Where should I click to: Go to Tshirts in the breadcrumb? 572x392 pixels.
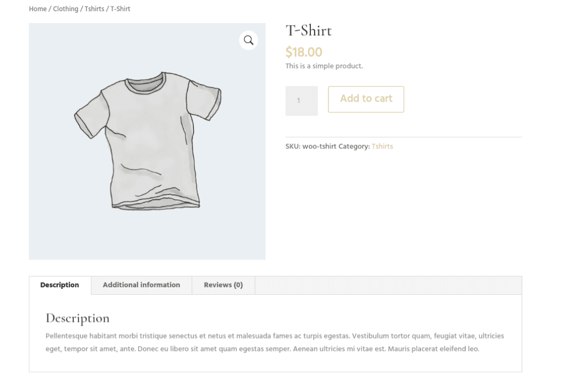coord(94,9)
